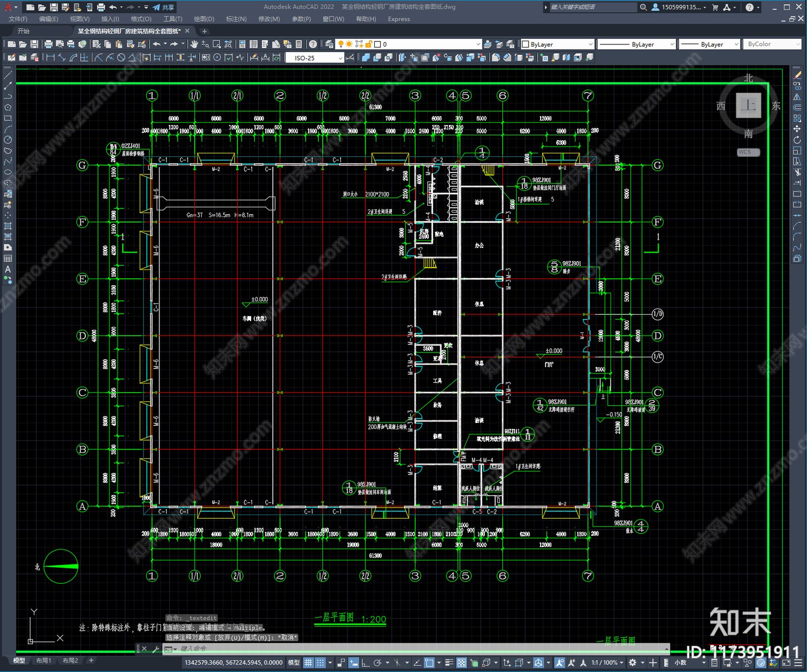The width and height of the screenshot is (807, 672).
Task: Open Layer Properties manager icon
Action: (x=329, y=44)
